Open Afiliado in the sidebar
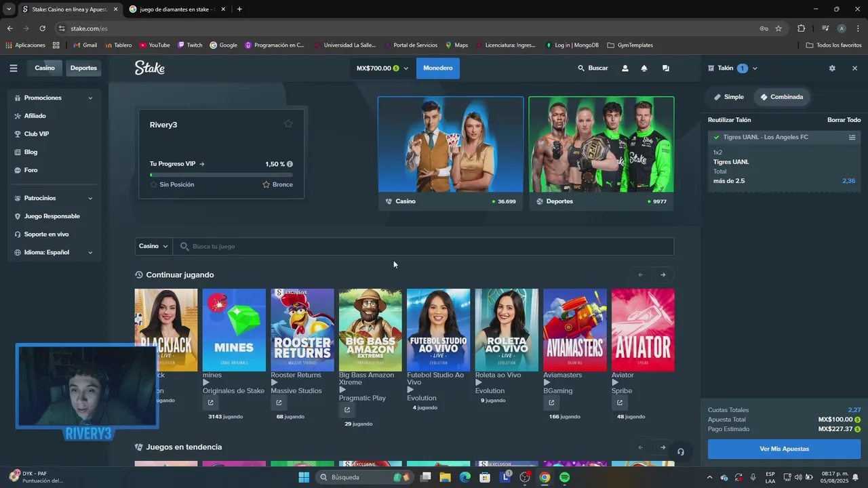Screen dimensions: 868x488 pyautogui.click(x=35, y=116)
